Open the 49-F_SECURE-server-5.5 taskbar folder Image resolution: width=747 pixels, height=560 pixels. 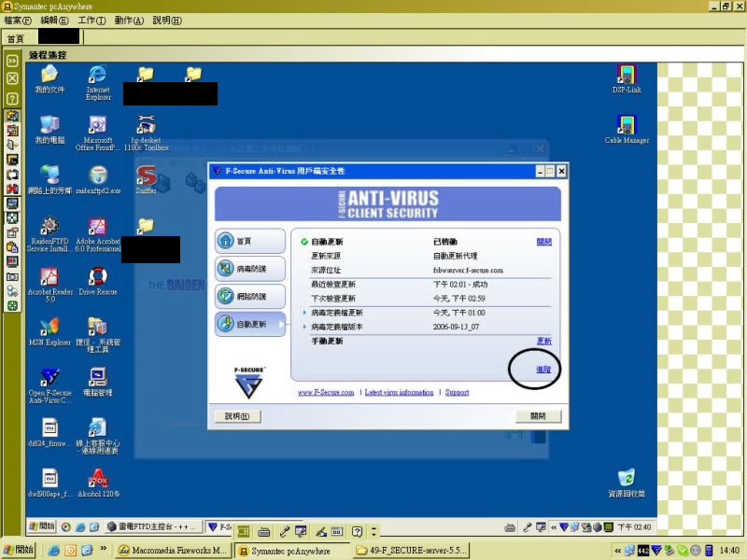tap(412, 551)
